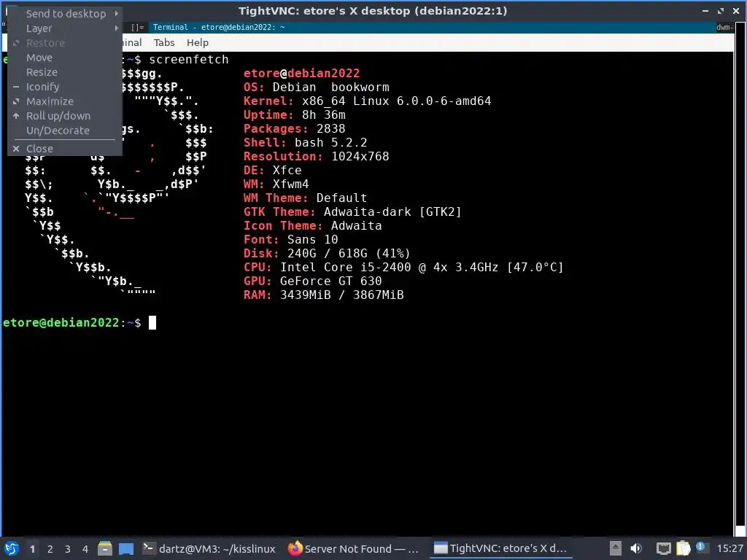Switch to dartz@VM3 kisslinux terminal window

(x=209, y=548)
